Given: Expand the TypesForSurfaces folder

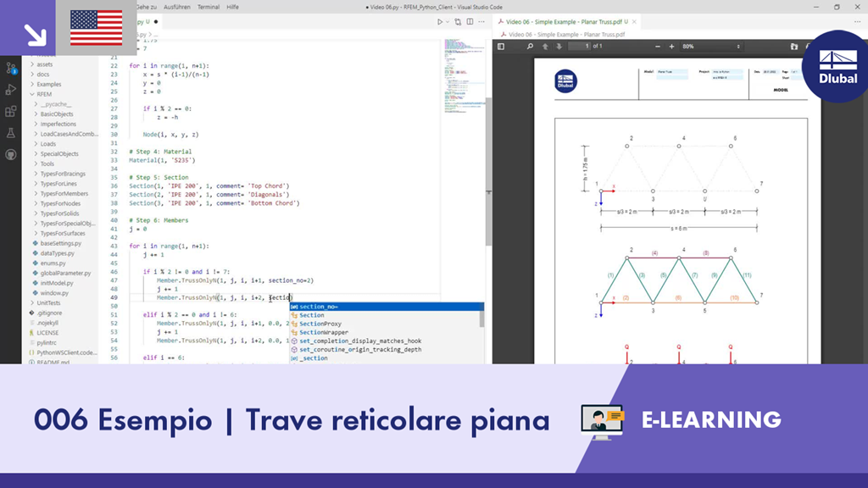Looking at the screenshot, I should (63, 234).
